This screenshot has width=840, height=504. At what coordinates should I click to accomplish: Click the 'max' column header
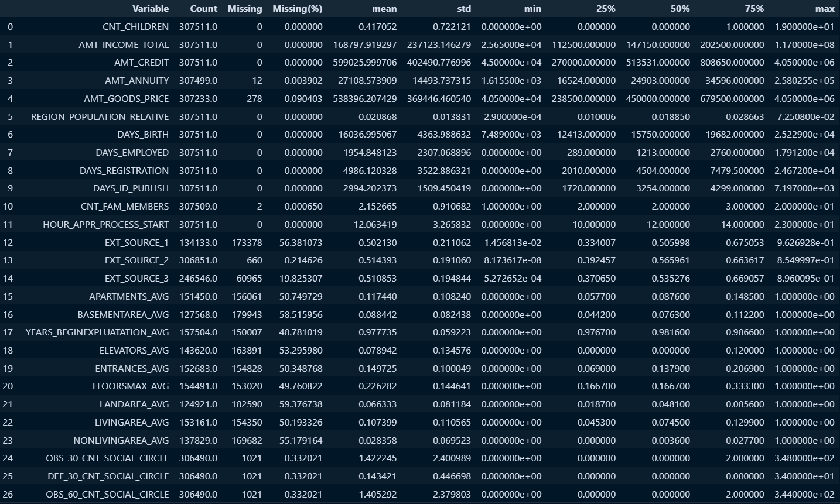[824, 9]
